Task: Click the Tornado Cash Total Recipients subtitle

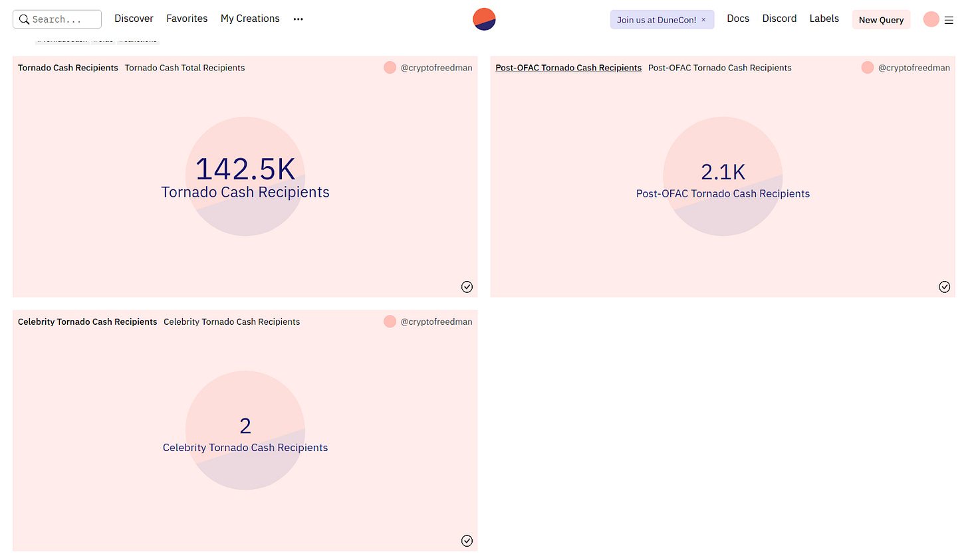Action: [185, 68]
